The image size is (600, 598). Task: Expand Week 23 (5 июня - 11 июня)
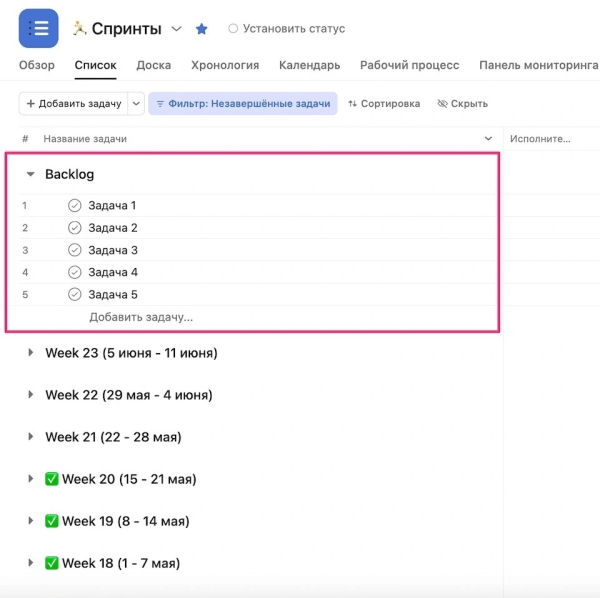point(30,353)
